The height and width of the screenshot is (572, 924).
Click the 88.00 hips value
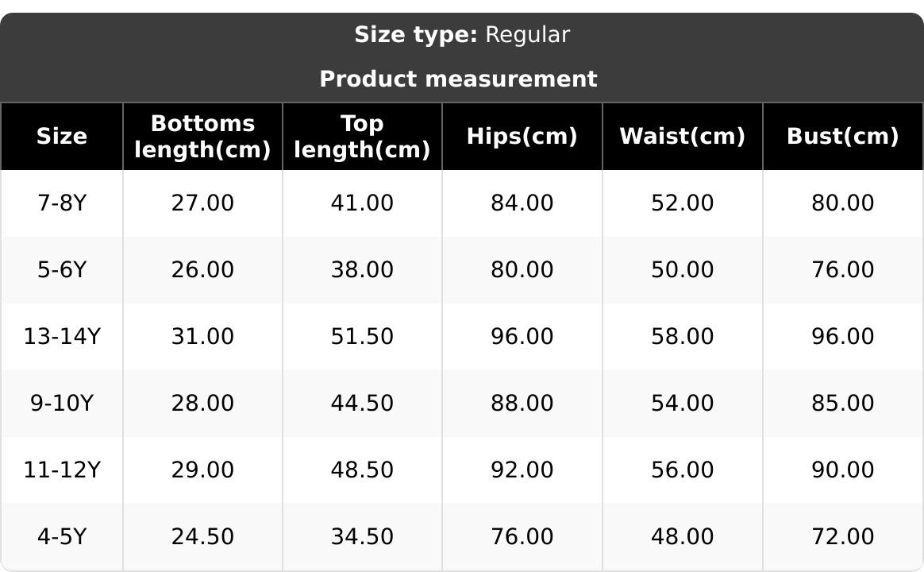tap(522, 404)
